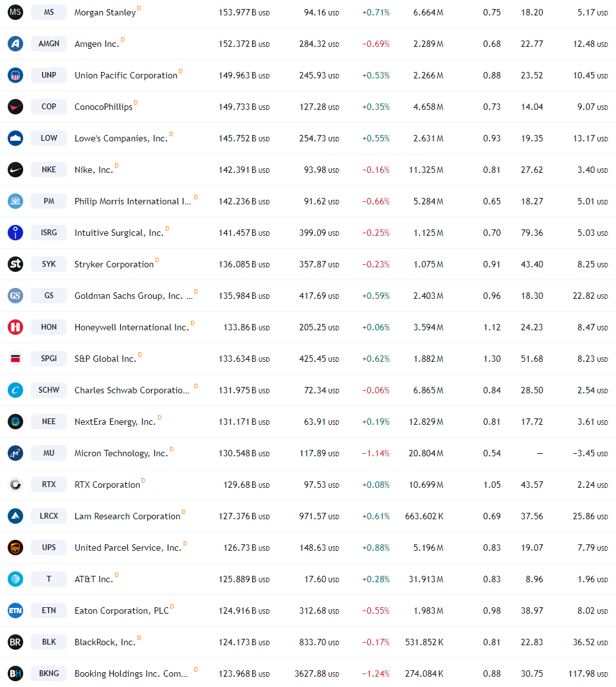Open the Philip Morris International link
The height and width of the screenshot is (687, 616).
point(133,202)
